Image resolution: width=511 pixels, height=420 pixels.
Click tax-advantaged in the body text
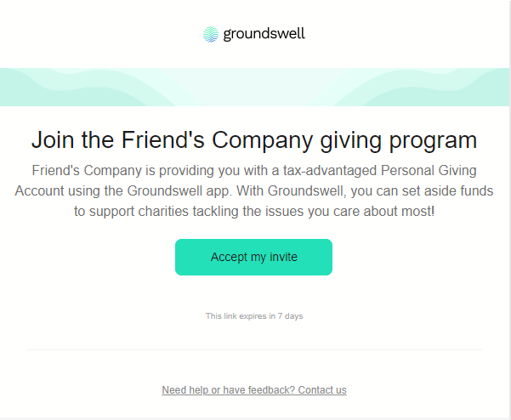coord(330,171)
